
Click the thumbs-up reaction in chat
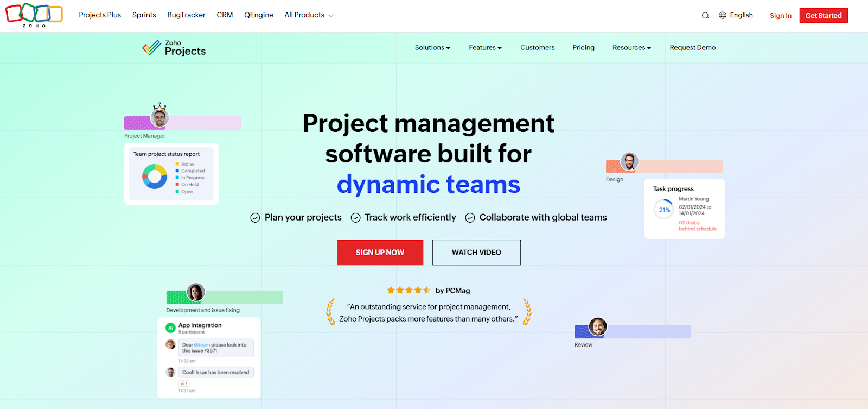click(184, 383)
